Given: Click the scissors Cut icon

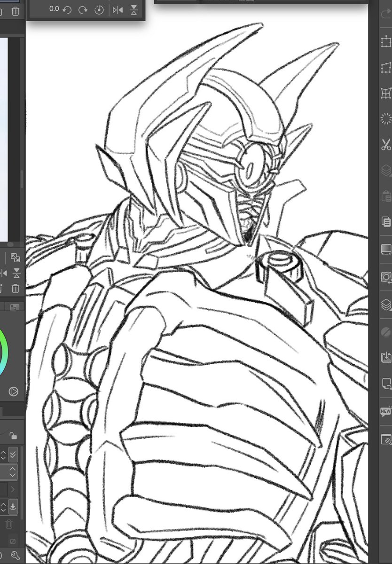Looking at the screenshot, I should pos(386,144).
